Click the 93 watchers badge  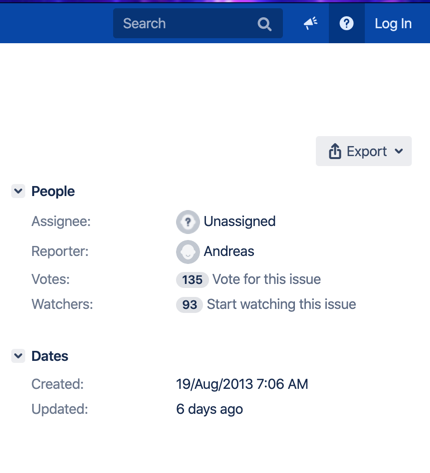(x=189, y=305)
